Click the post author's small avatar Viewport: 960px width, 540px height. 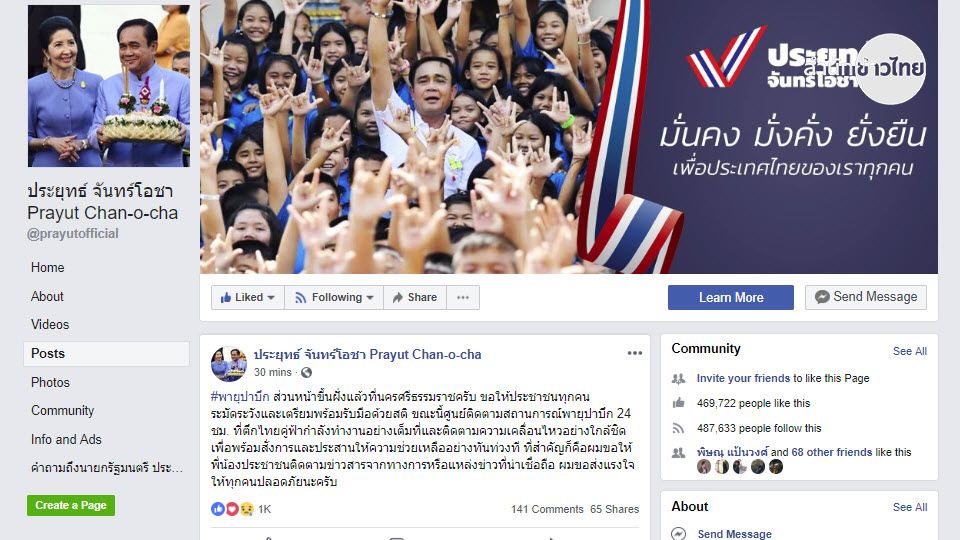(229, 364)
